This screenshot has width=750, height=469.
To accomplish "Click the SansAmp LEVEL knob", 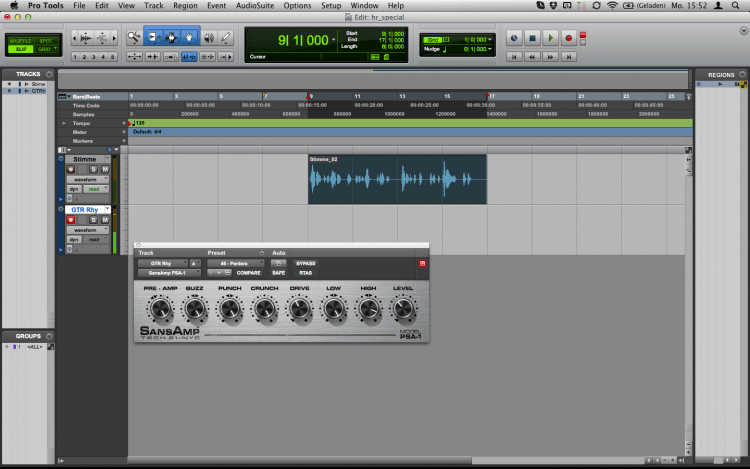I will [403, 309].
